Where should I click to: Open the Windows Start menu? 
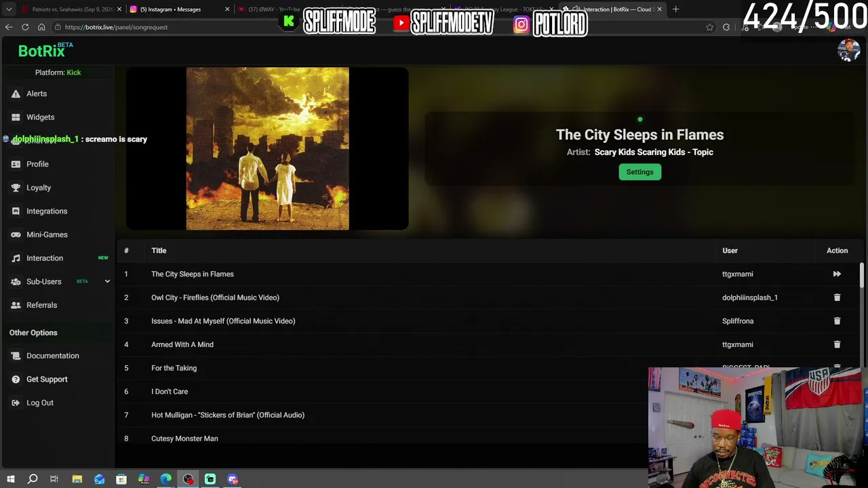point(10,479)
